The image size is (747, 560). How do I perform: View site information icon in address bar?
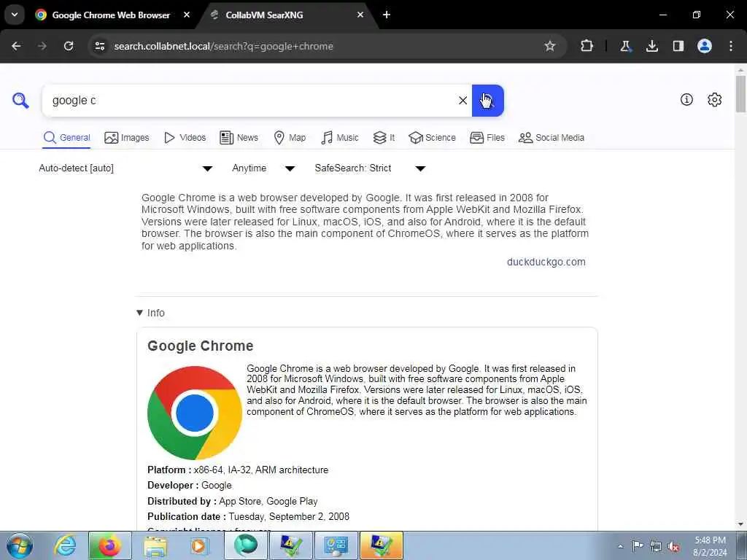tap(99, 46)
